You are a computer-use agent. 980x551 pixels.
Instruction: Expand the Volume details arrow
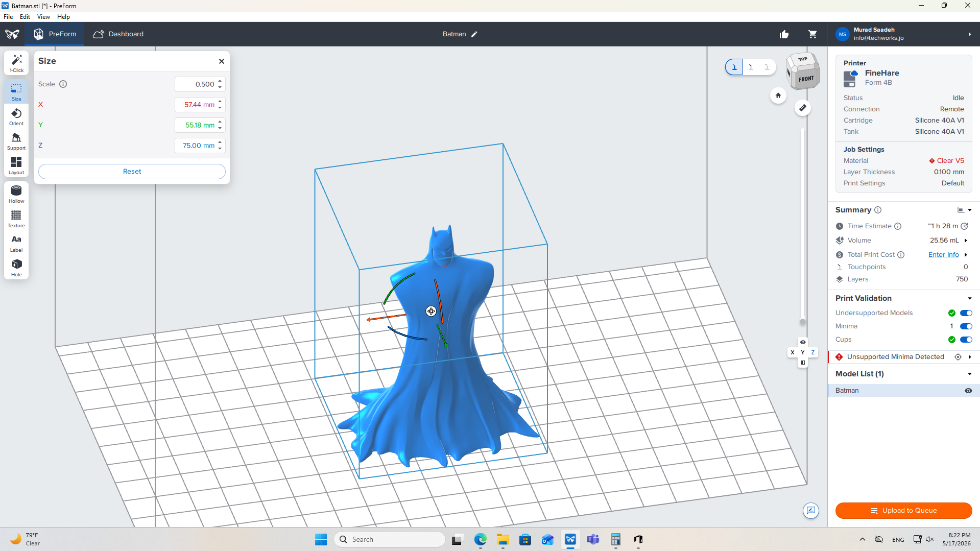(966, 241)
